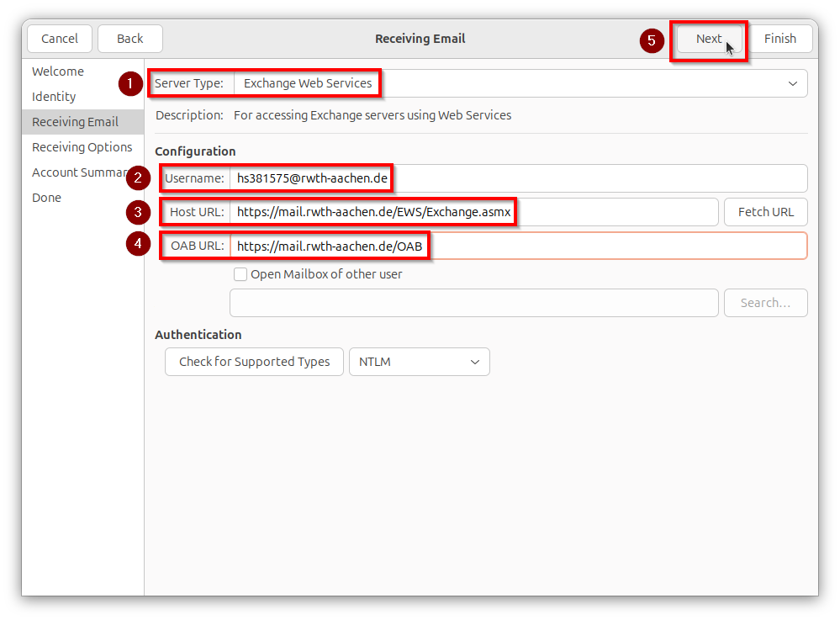Activate the Search button for other mailboxes
The width and height of the screenshot is (840, 620).
765,303
